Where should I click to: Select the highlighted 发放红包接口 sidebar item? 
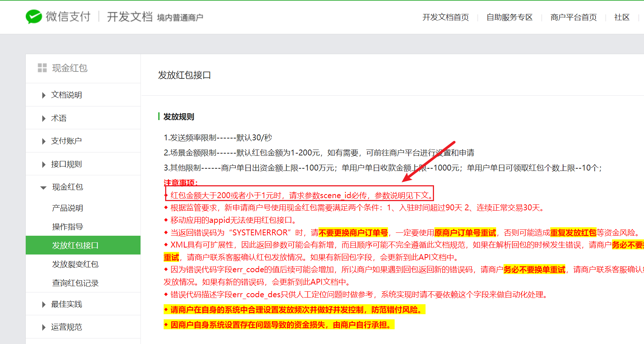[x=83, y=245]
